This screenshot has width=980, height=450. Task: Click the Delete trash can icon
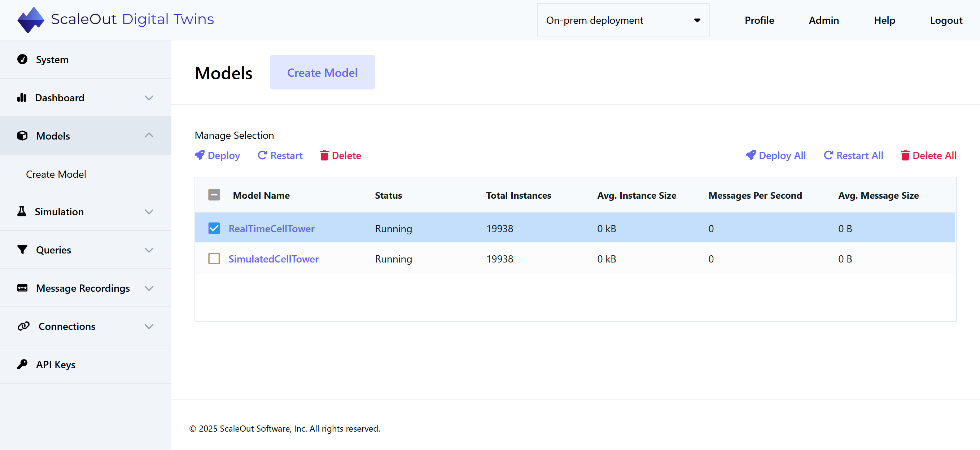pyautogui.click(x=324, y=155)
